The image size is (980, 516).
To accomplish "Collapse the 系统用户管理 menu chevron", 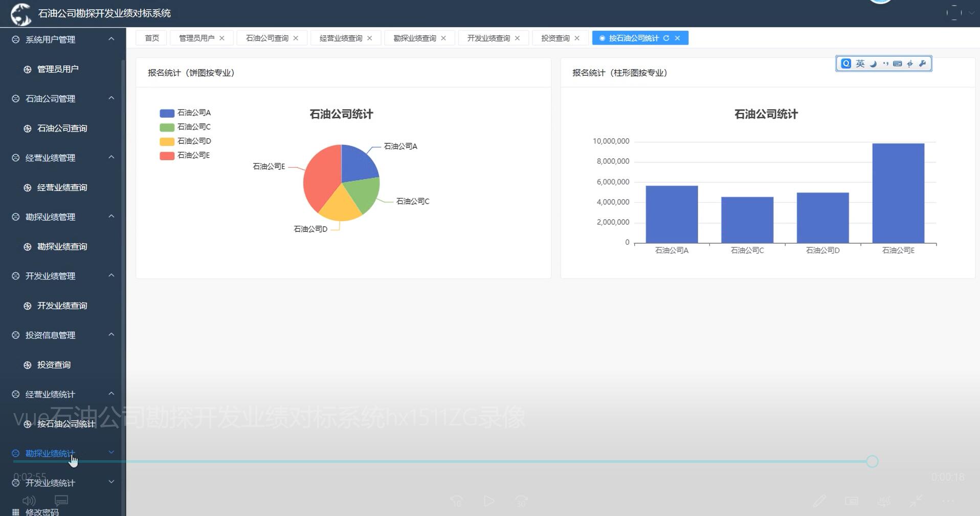I will point(111,39).
